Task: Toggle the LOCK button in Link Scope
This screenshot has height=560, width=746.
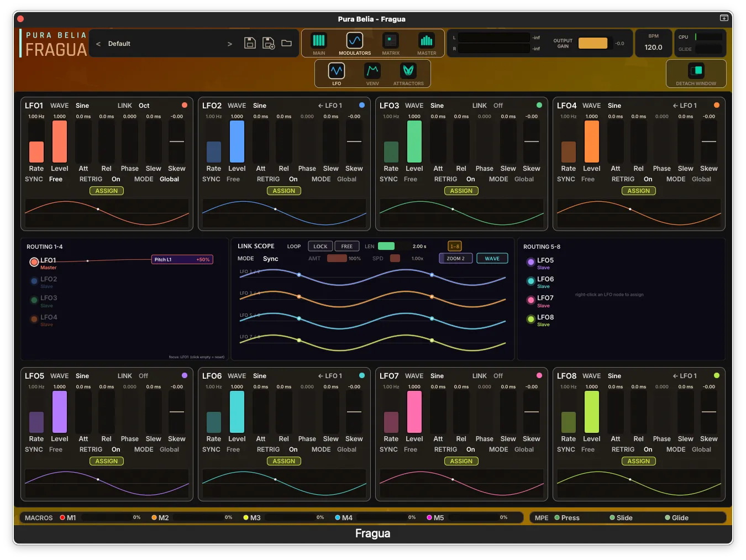Action: pyautogui.click(x=321, y=247)
